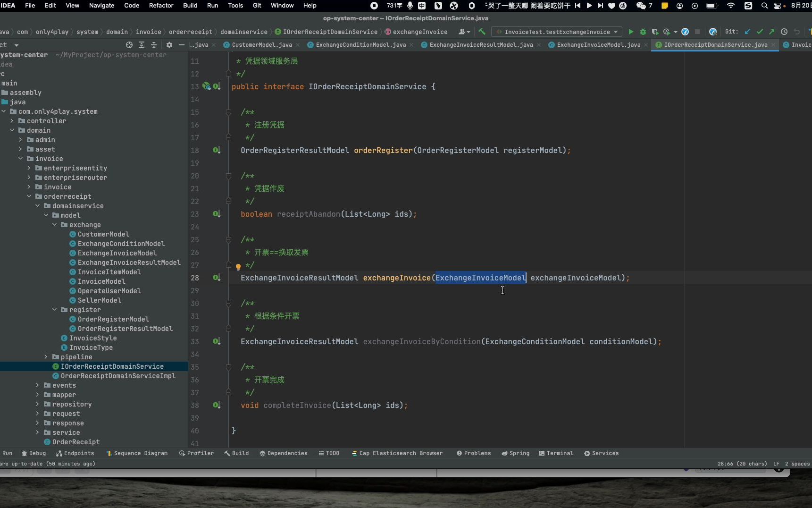This screenshot has height=508, width=812.
Task: Fold the javadoc comment at line 30
Action: point(228,303)
